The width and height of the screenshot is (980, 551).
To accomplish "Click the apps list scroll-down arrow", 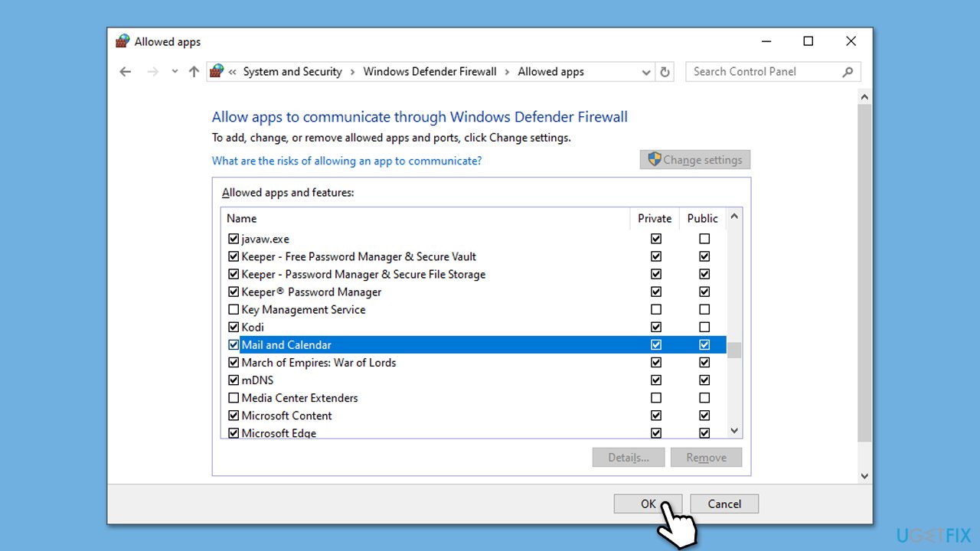I will point(734,431).
